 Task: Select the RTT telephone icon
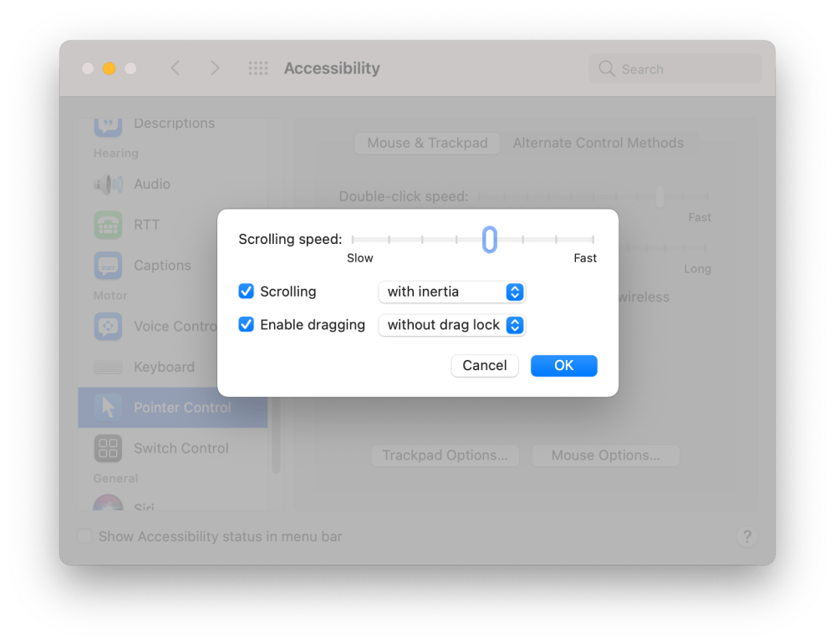108,225
